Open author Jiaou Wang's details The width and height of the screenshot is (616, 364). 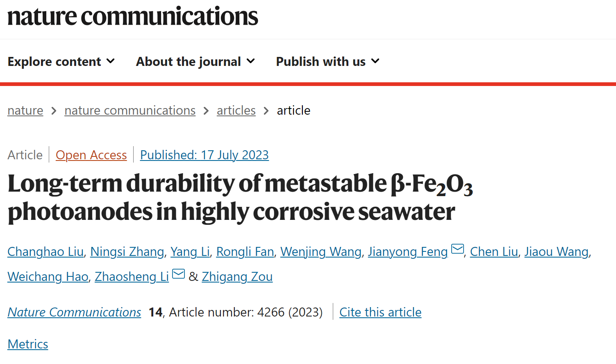557,252
